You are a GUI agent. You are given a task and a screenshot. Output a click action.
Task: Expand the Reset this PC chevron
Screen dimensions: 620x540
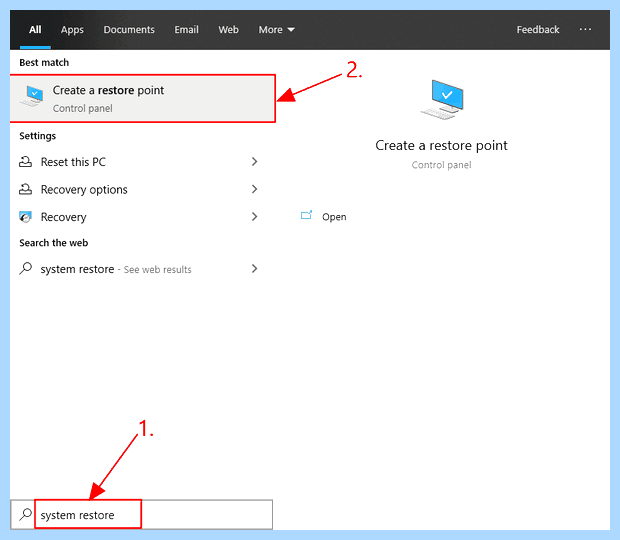tap(255, 162)
